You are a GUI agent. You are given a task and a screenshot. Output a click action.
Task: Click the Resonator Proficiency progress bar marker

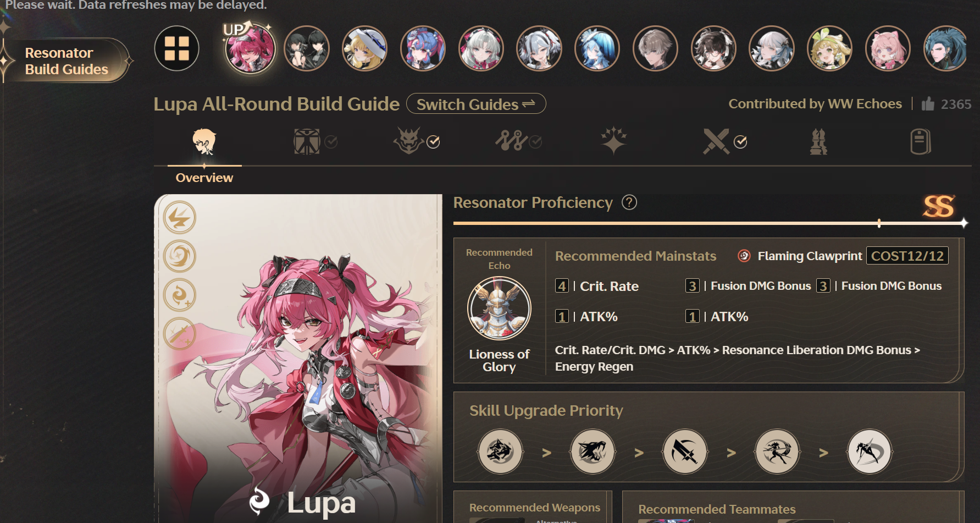tap(879, 223)
